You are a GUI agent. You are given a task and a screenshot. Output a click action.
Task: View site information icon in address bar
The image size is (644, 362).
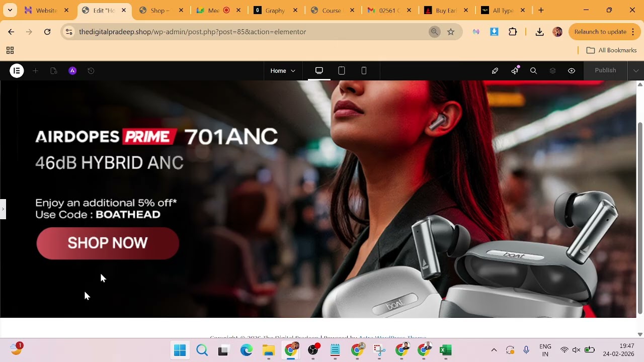click(69, 32)
